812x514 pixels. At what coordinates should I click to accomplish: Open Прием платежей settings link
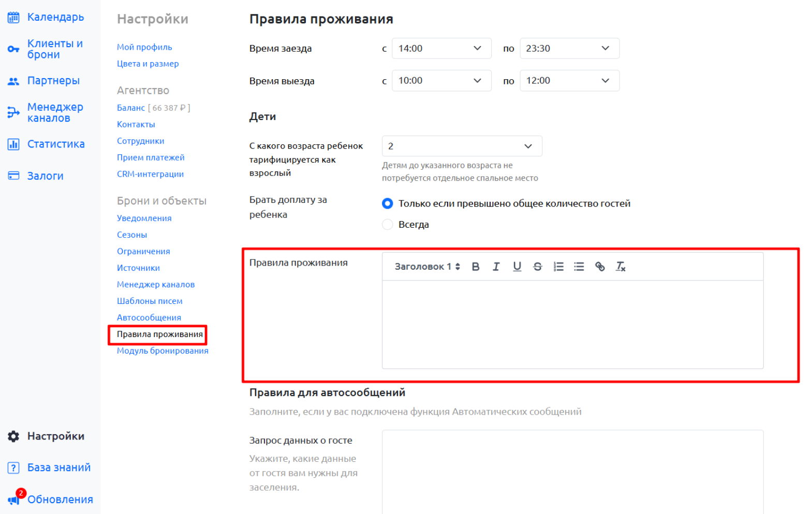coord(151,157)
